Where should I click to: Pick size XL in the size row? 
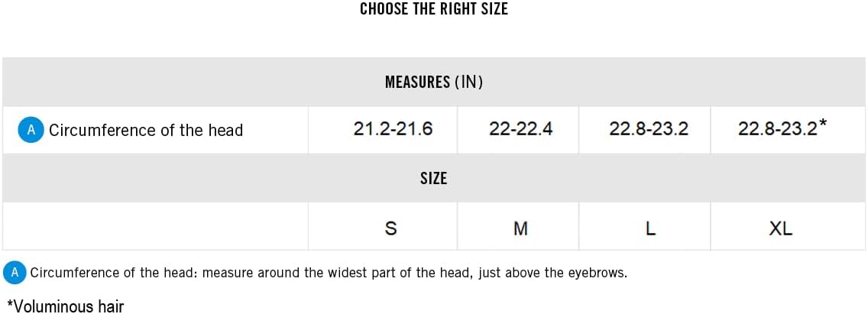point(780,228)
